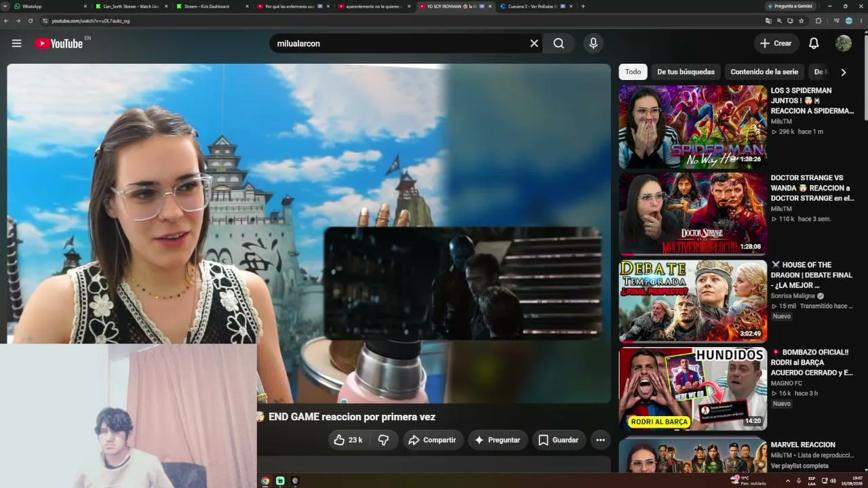Open the taskbar weather widget
Image resolution: width=868 pixels, height=488 pixels.
tap(749, 481)
